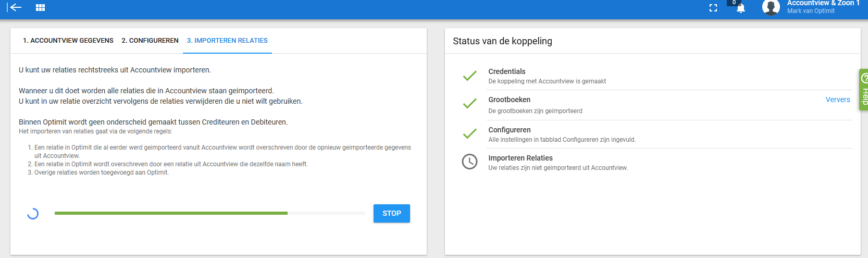Switch to 1. Accountview Gegevens tab
Screen dimensions: 868x258
click(68, 40)
